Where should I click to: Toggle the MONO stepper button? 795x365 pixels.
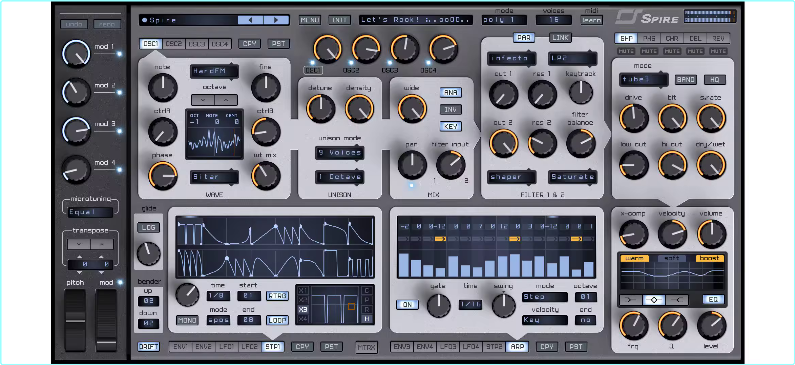point(187,320)
